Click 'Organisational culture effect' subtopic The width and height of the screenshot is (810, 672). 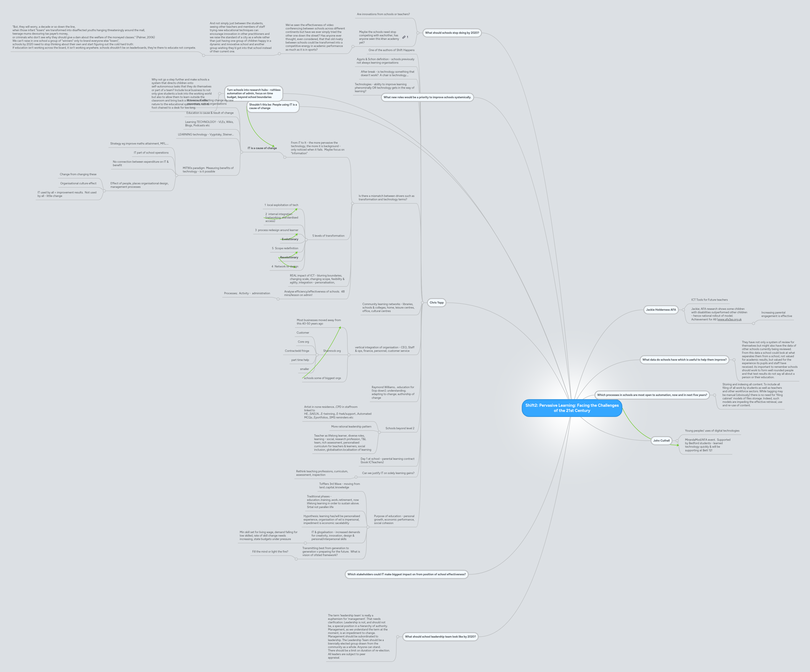[78, 183]
